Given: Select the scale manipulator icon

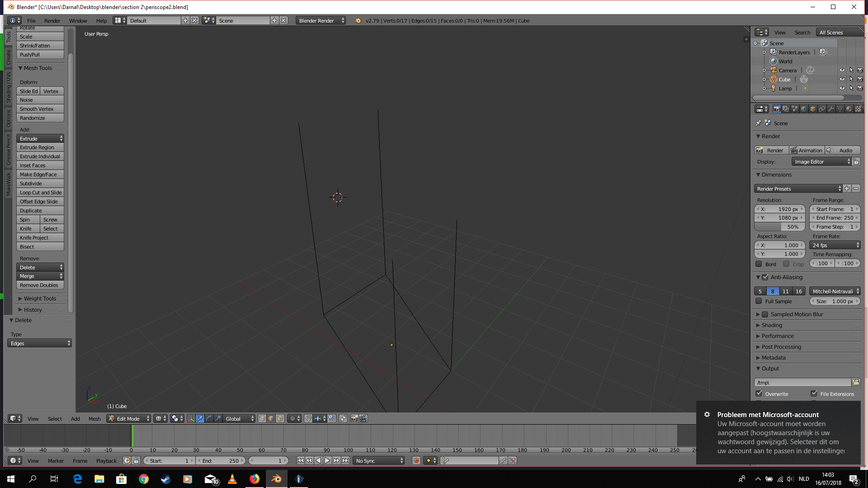Looking at the screenshot, I should pos(218,418).
